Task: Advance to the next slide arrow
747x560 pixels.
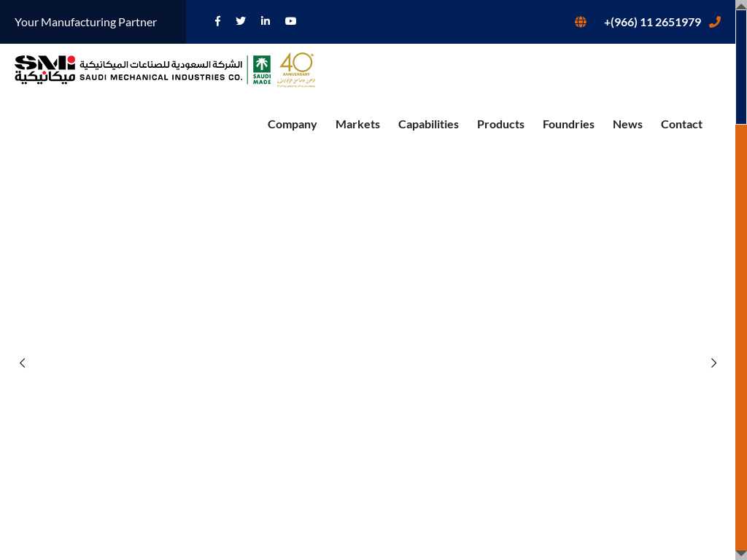Action: pyautogui.click(x=713, y=362)
